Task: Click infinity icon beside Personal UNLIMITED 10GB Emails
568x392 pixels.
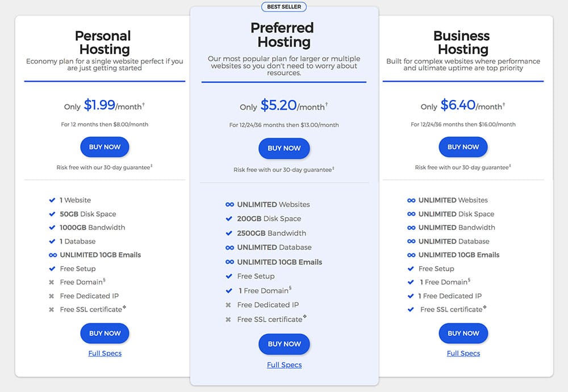Action: tap(52, 255)
